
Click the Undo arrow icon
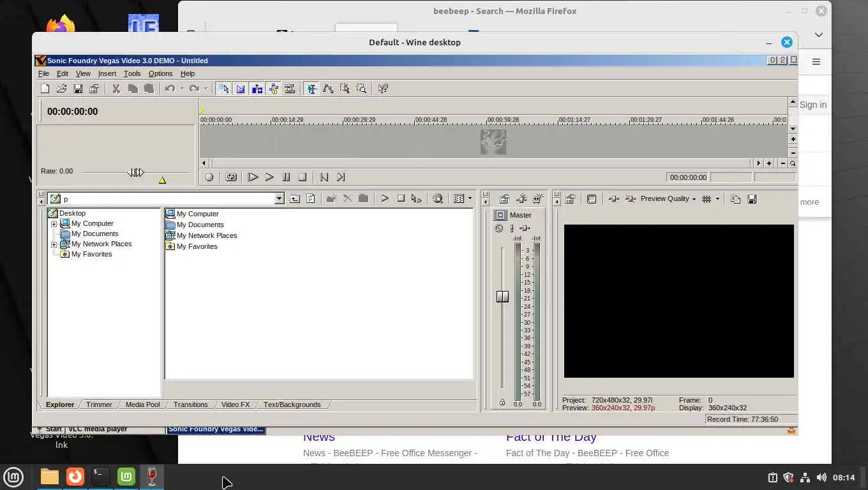[170, 89]
